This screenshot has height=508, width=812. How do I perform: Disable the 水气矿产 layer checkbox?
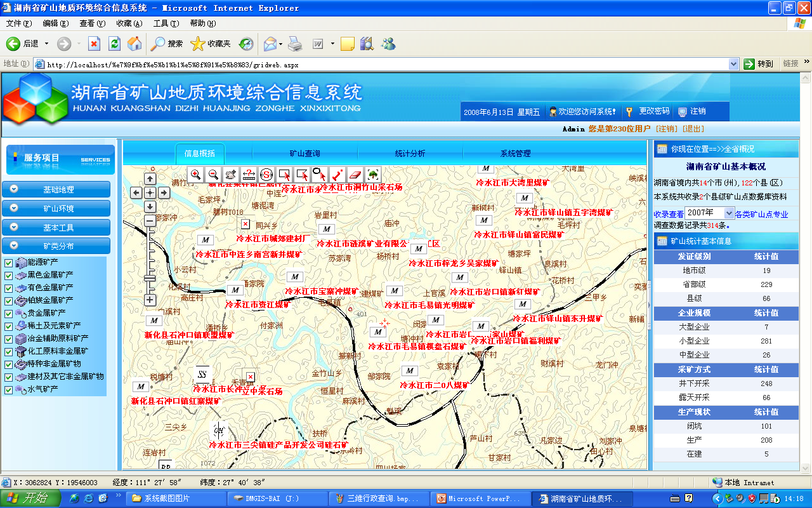[8, 389]
